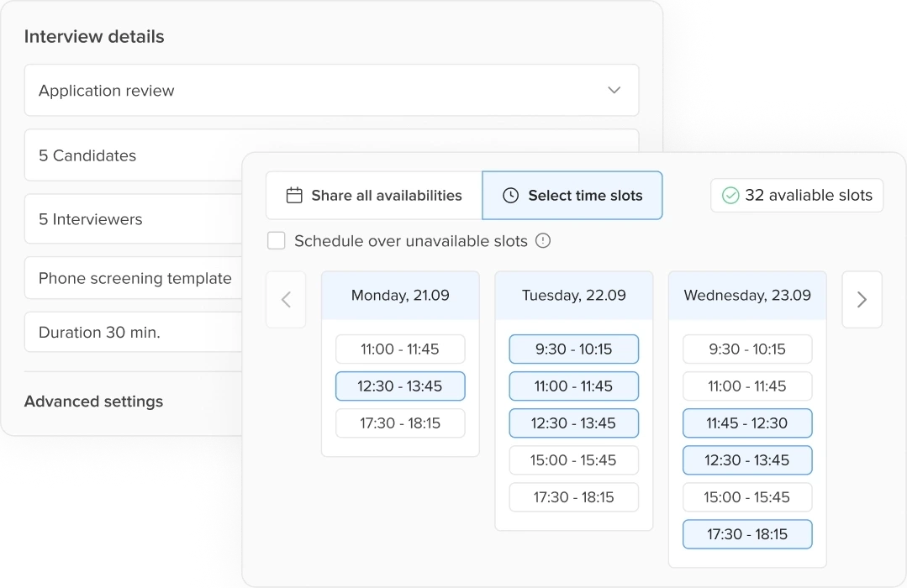Switch to Share all availabilities tab
Image resolution: width=907 pixels, height=588 pixels.
374,196
